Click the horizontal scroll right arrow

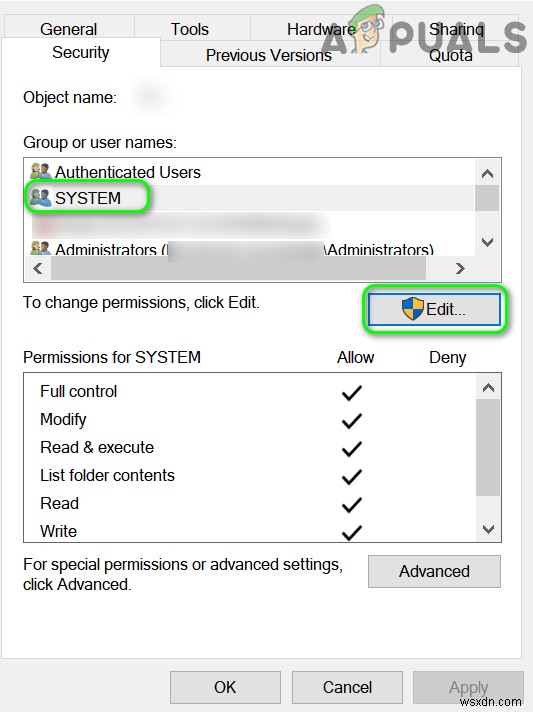460,268
